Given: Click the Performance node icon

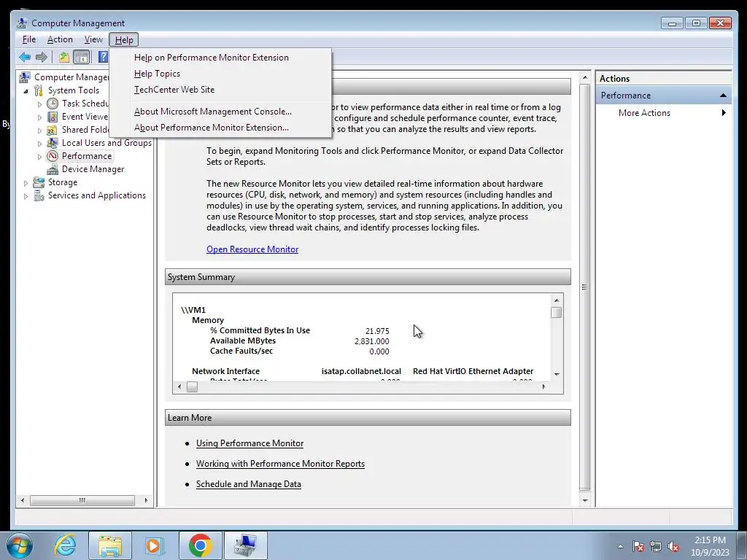Looking at the screenshot, I should click(x=53, y=156).
